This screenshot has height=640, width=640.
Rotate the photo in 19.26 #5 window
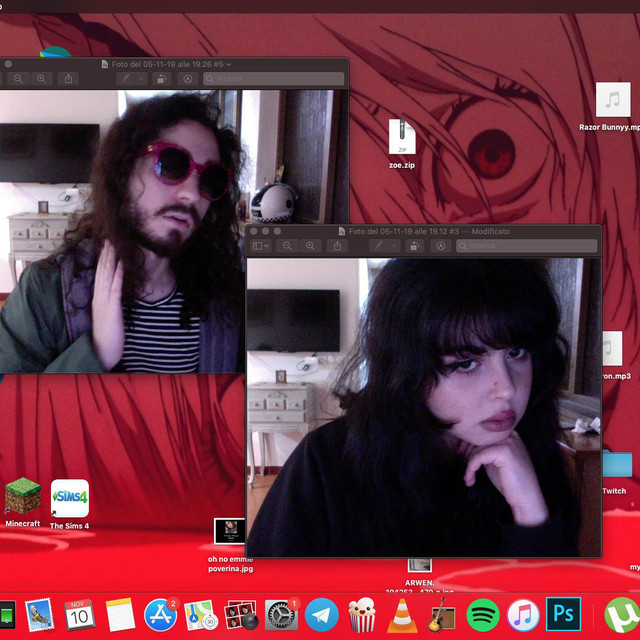[x=162, y=79]
